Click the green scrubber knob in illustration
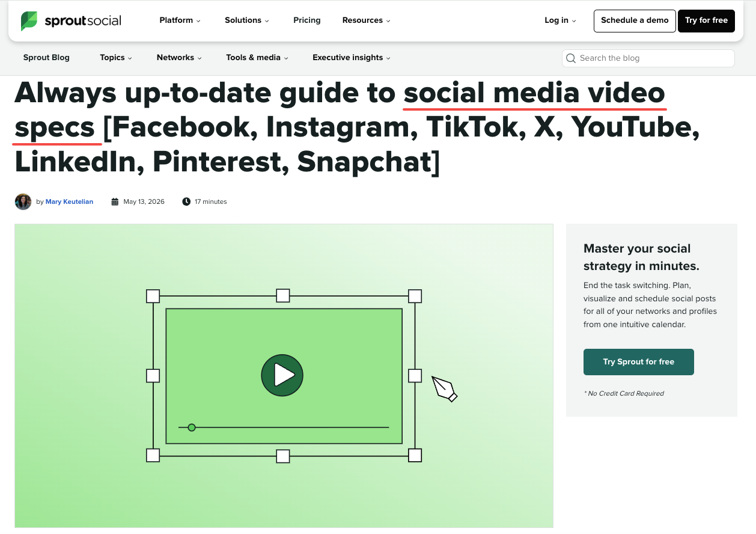Viewport: 756px width, 534px height. tap(192, 428)
